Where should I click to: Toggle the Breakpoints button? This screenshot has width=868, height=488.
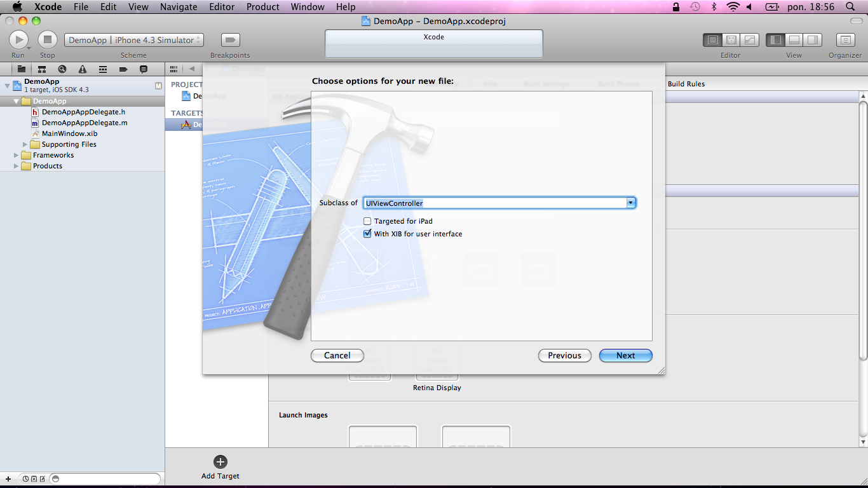pos(230,40)
